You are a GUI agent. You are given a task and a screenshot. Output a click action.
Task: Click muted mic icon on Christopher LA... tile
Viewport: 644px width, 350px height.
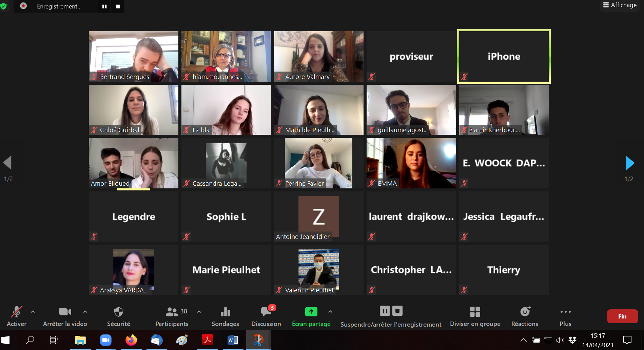click(372, 290)
